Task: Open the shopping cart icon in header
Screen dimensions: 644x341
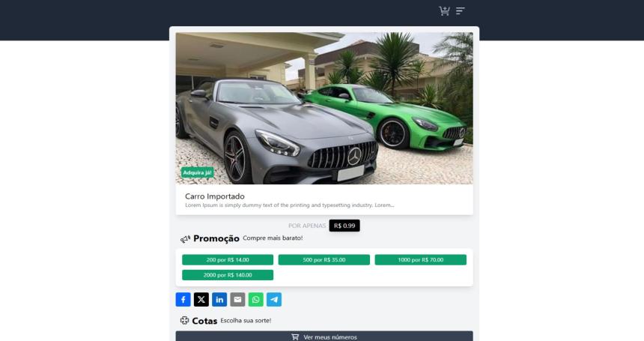Action: (x=444, y=11)
